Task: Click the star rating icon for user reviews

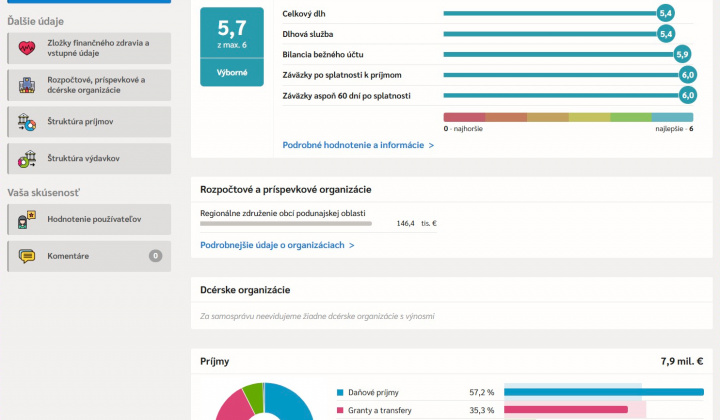Action: pos(27,218)
